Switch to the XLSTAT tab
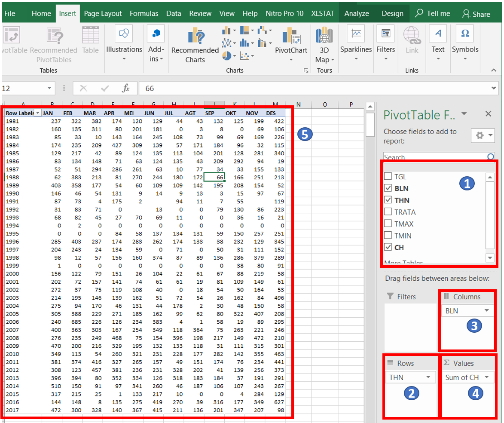 point(322,13)
